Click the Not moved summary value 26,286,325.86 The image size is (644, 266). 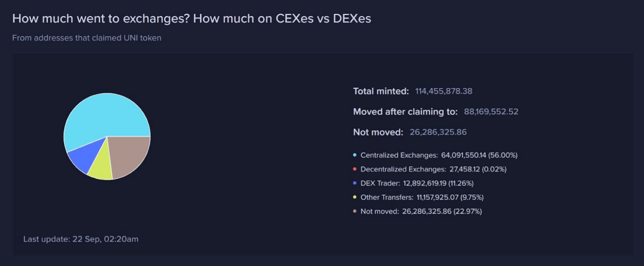click(x=438, y=132)
